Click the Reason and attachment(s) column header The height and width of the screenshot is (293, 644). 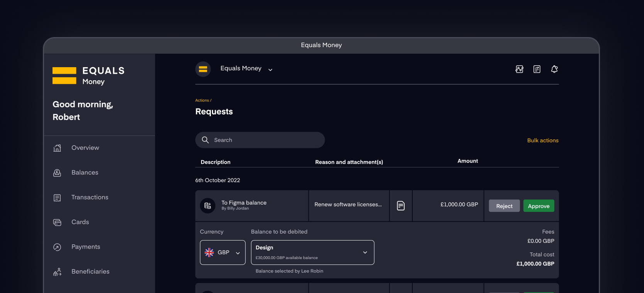(349, 162)
